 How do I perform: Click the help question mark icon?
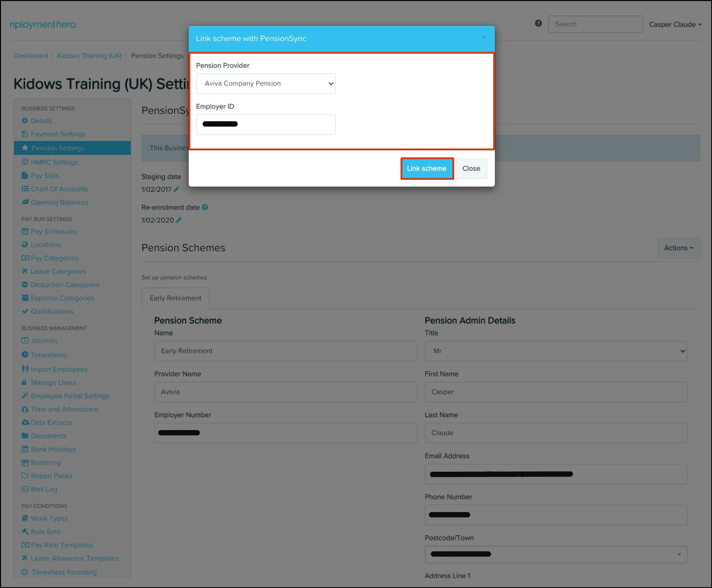538,23
